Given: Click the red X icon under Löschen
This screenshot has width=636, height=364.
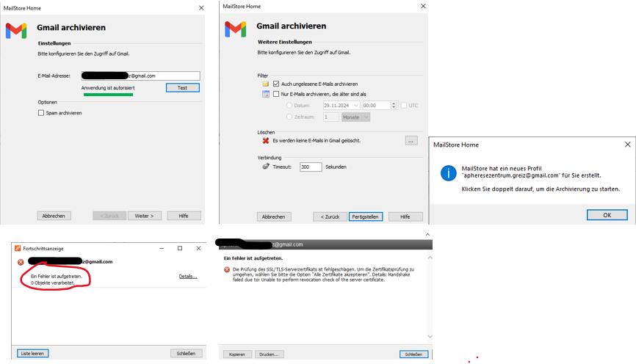Looking at the screenshot, I should pyautogui.click(x=266, y=141).
